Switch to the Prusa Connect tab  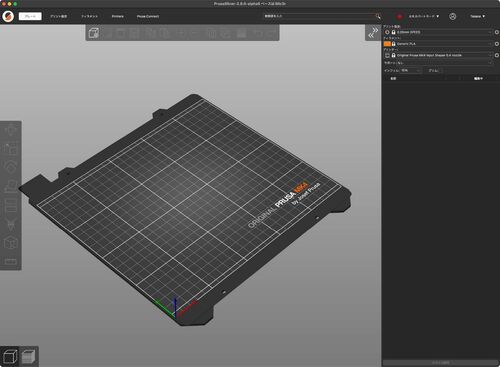(x=148, y=16)
